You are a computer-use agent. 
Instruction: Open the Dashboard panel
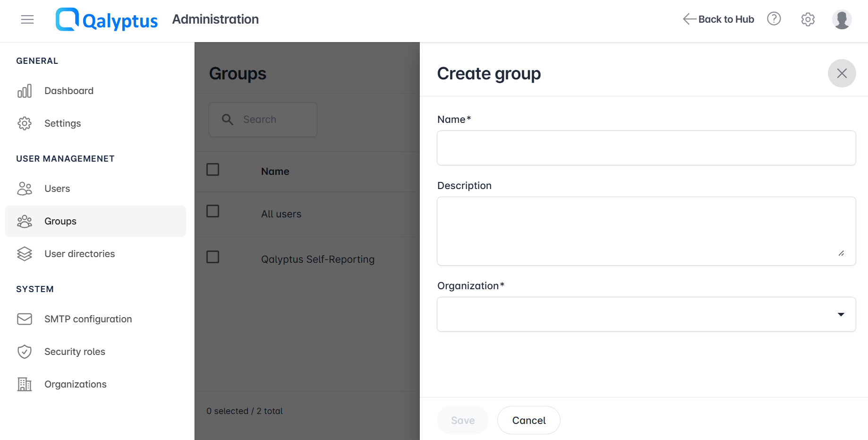coord(68,91)
